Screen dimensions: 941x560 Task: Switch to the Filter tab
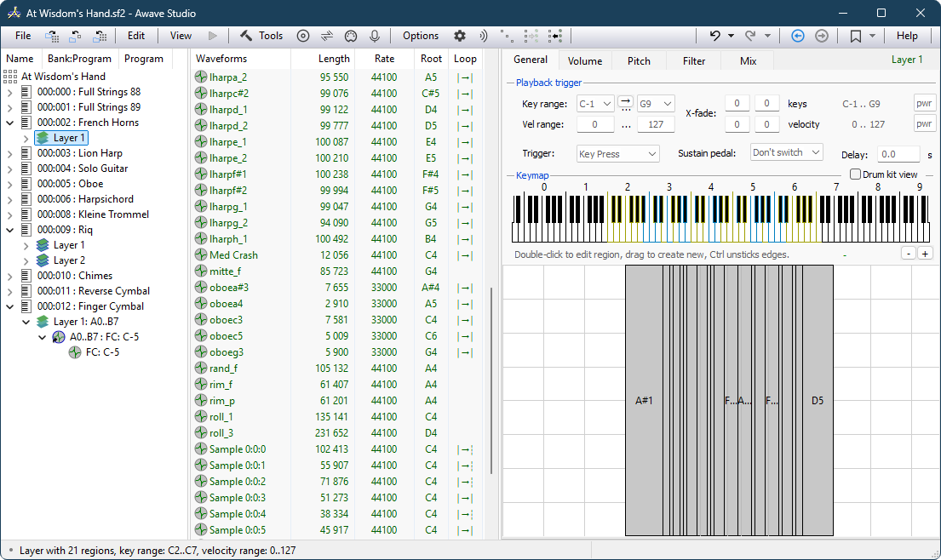[x=694, y=61]
